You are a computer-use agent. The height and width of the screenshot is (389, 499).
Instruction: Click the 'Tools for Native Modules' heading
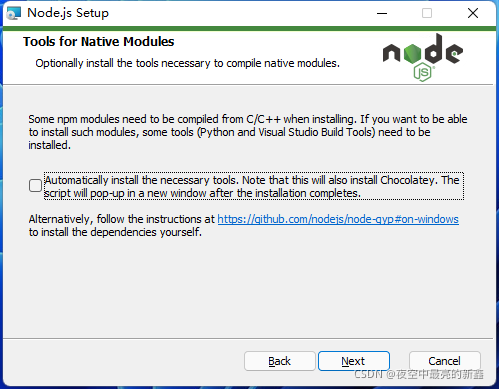tap(99, 42)
